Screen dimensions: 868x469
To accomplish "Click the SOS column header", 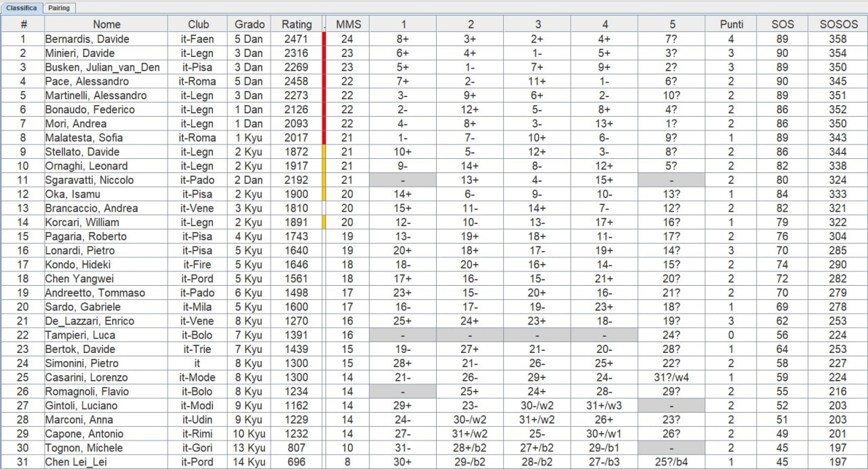I will click(x=782, y=24).
